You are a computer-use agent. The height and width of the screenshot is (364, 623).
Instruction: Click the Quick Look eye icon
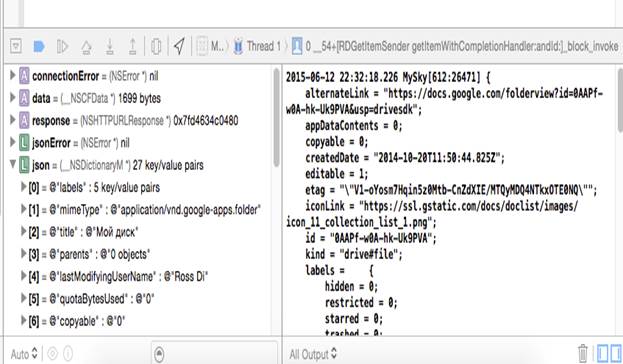(52, 353)
